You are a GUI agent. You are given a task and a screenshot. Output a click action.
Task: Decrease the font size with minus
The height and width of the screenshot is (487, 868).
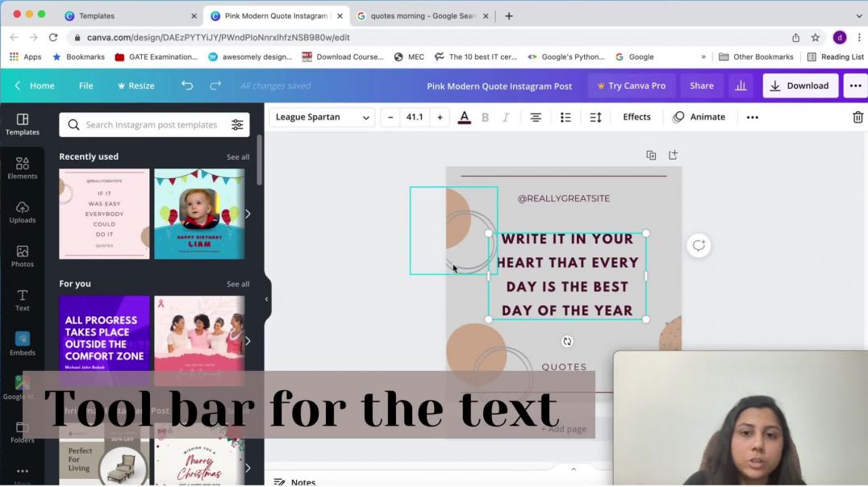pos(390,118)
